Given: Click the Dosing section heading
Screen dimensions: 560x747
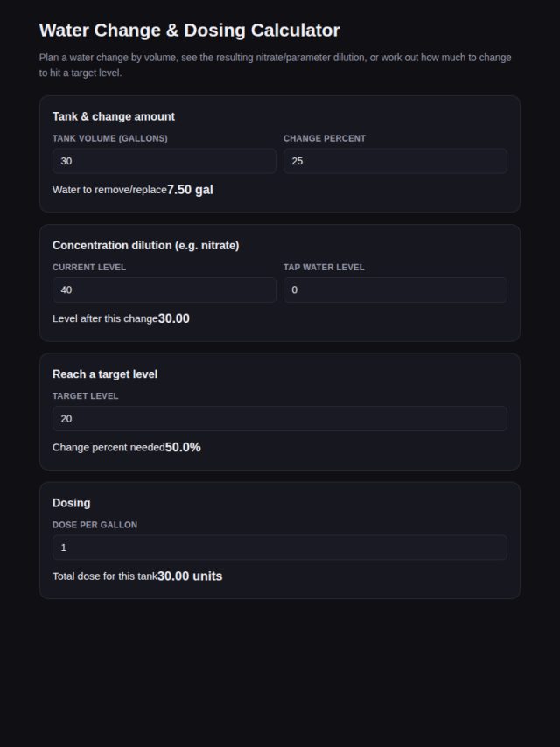Looking at the screenshot, I should 72,503.
